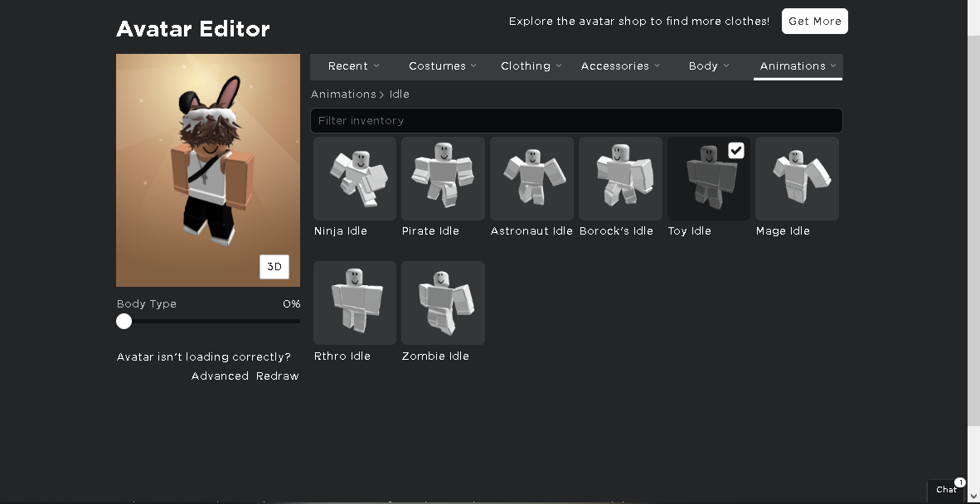Select the Zombie Idle animation thumbnail
Viewport: 980px width, 504px height.
pos(443,303)
